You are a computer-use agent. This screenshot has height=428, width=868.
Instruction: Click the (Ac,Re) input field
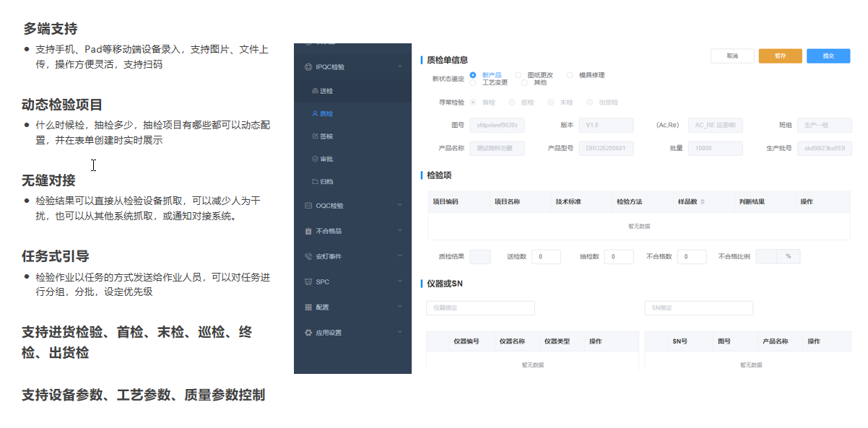pyautogui.click(x=715, y=126)
